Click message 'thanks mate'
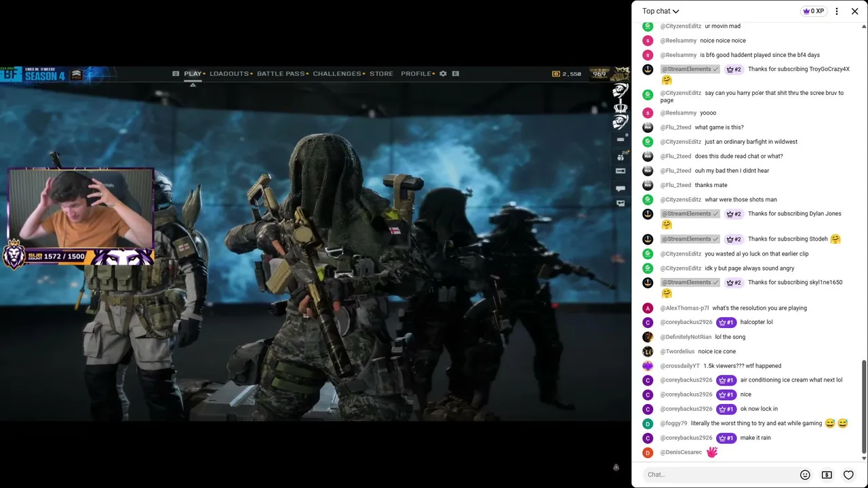868x488 pixels. coord(711,185)
